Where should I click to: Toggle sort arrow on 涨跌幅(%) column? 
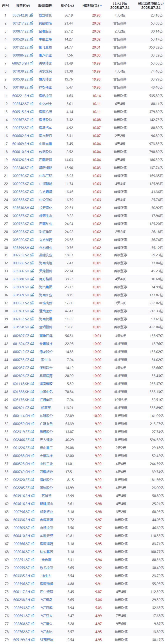click(101, 5)
